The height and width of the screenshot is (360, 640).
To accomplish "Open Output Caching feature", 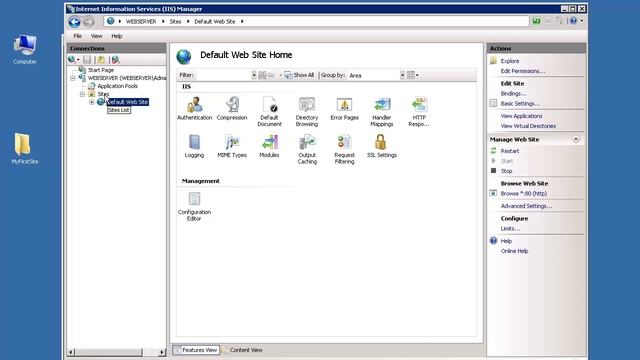I will click(307, 149).
